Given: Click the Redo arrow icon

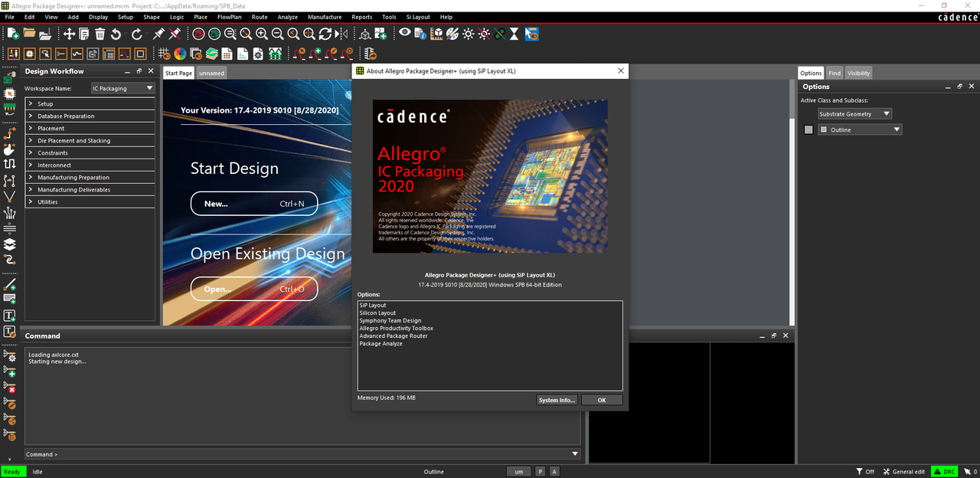Looking at the screenshot, I should pos(137,34).
